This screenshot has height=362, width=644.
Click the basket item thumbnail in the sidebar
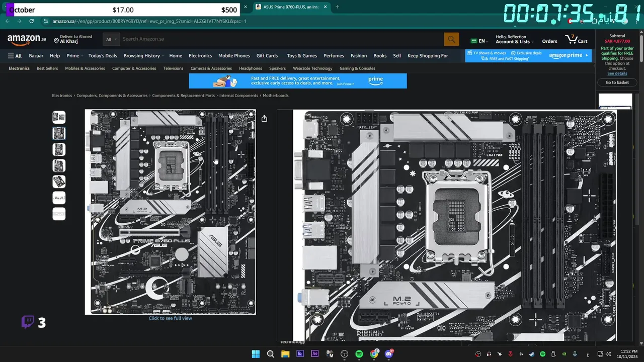(x=615, y=101)
